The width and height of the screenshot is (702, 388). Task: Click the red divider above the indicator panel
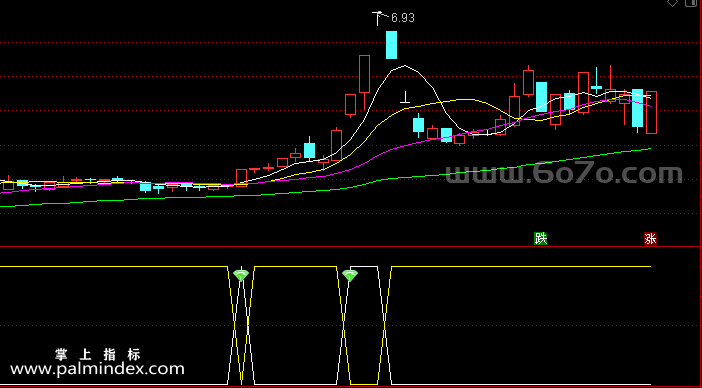click(351, 247)
